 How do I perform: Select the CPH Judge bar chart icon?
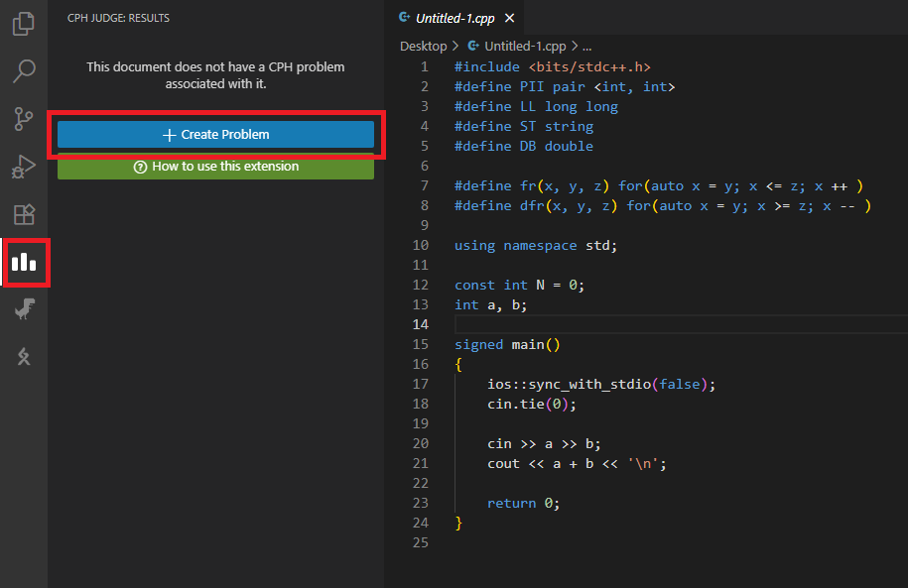click(24, 263)
